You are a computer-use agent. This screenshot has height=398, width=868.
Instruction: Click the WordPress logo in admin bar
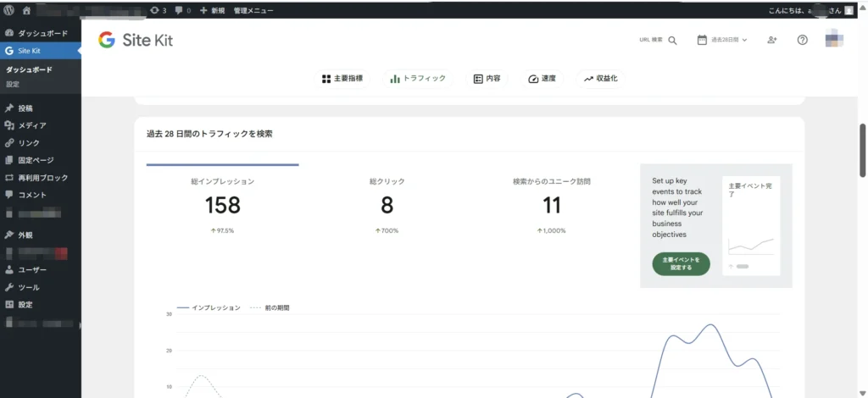8,10
